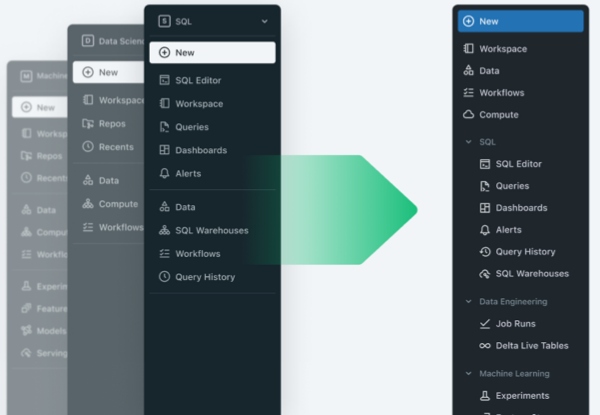Click the Data icon in right sidebar

point(469,71)
